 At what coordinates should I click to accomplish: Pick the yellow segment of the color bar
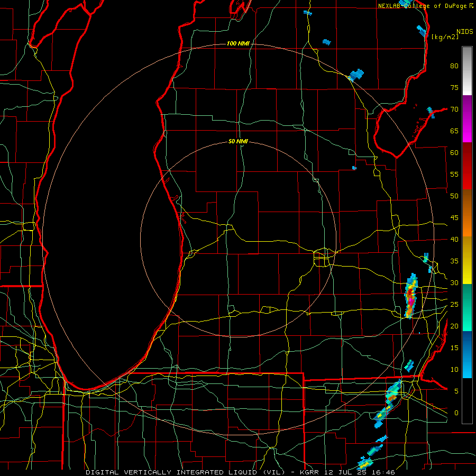(467, 260)
